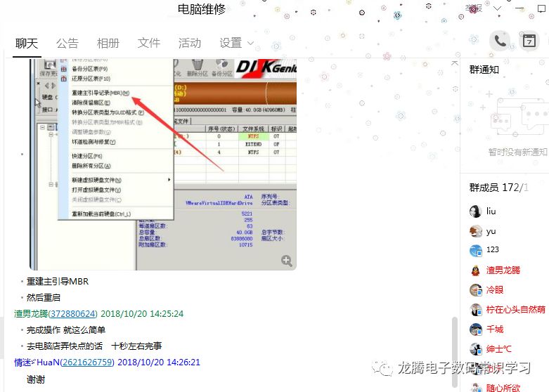This screenshot has width=549, height=392.
Task: Click the 谢谢 message
Action: 36,379
